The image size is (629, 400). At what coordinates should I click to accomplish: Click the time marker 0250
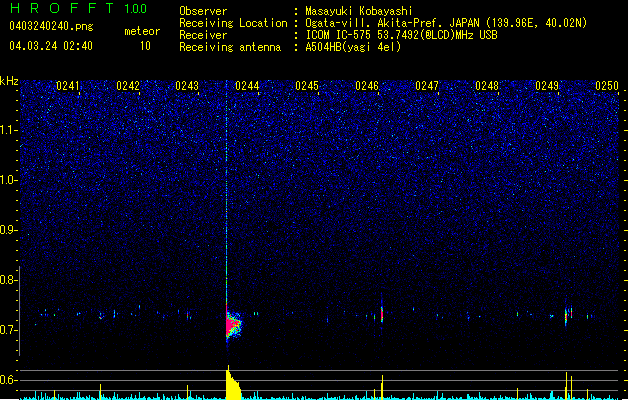(x=607, y=86)
